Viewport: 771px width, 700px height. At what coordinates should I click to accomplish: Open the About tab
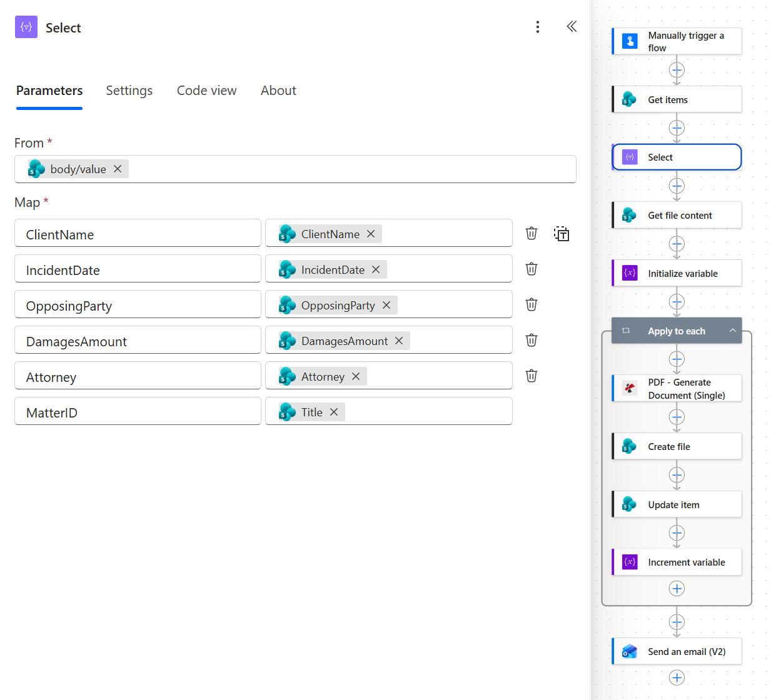pyautogui.click(x=278, y=91)
